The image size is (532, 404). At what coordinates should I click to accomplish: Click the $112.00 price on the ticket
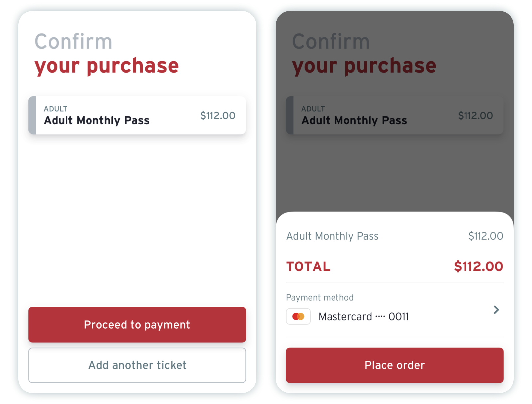[217, 115]
